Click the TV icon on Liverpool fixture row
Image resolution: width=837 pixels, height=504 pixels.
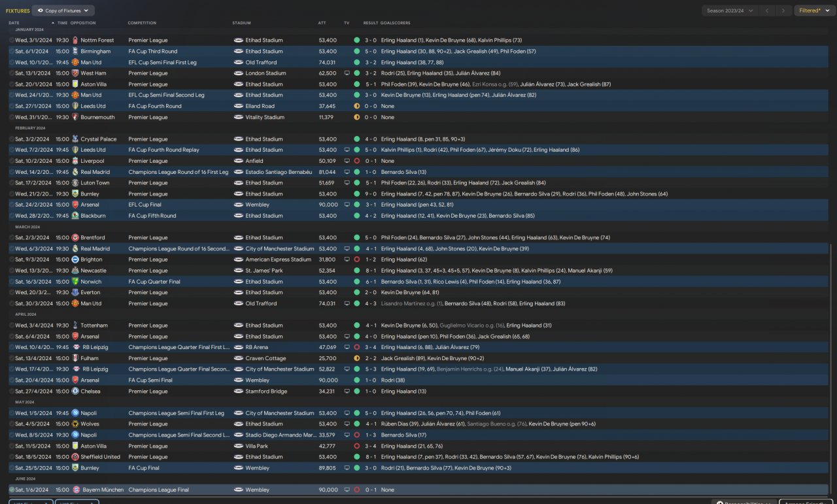(347, 161)
